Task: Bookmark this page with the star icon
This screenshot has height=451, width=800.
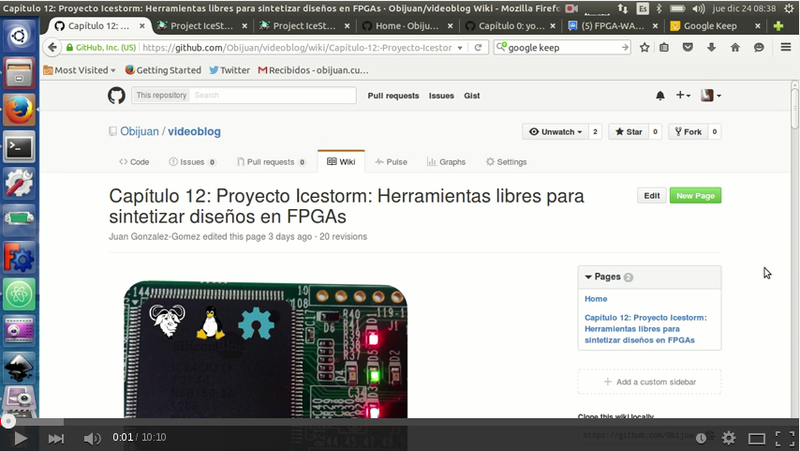Action: [x=645, y=47]
